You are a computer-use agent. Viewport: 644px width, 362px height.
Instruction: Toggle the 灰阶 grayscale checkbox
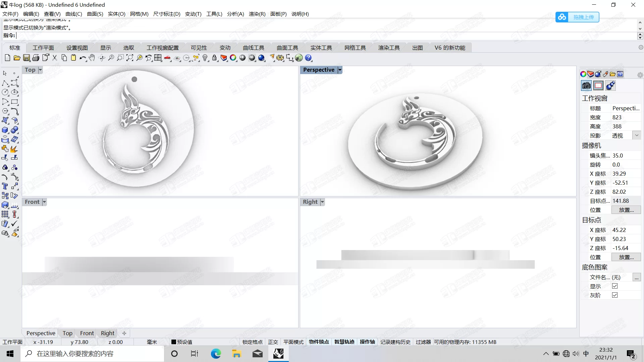[x=615, y=295]
